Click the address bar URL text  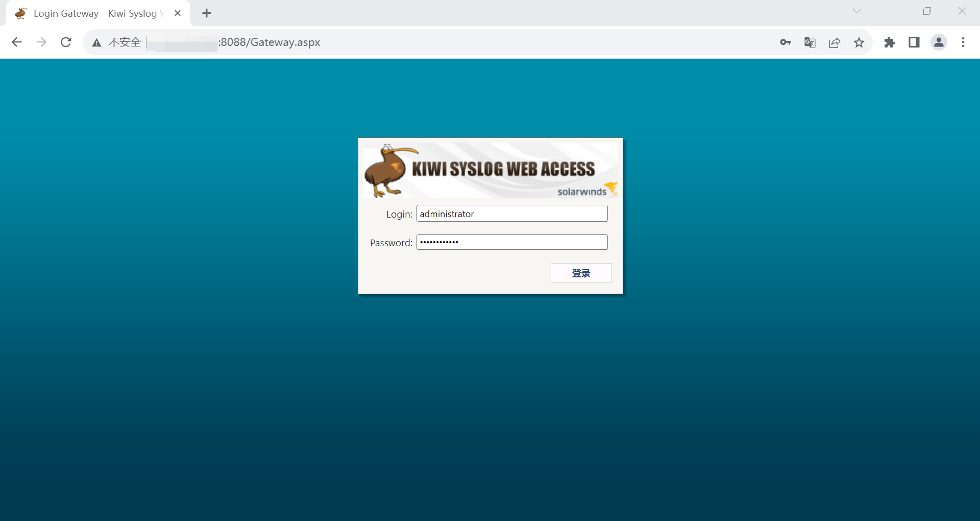click(269, 42)
